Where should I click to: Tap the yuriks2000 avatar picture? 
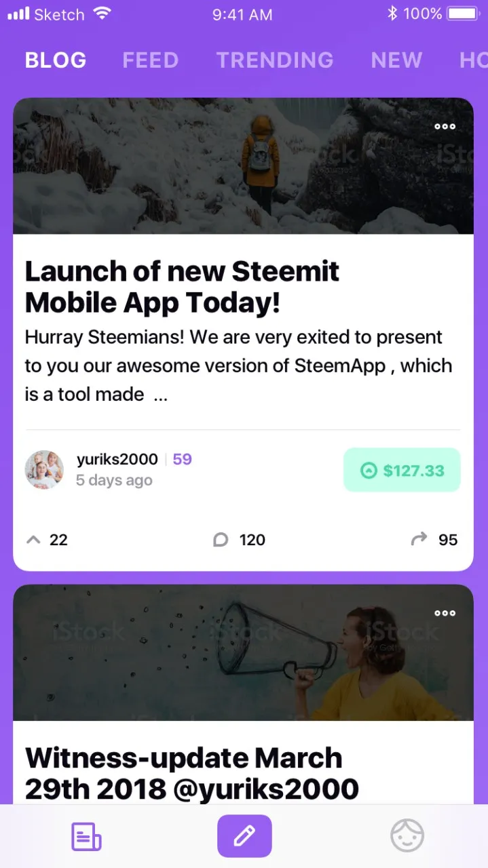tap(45, 469)
